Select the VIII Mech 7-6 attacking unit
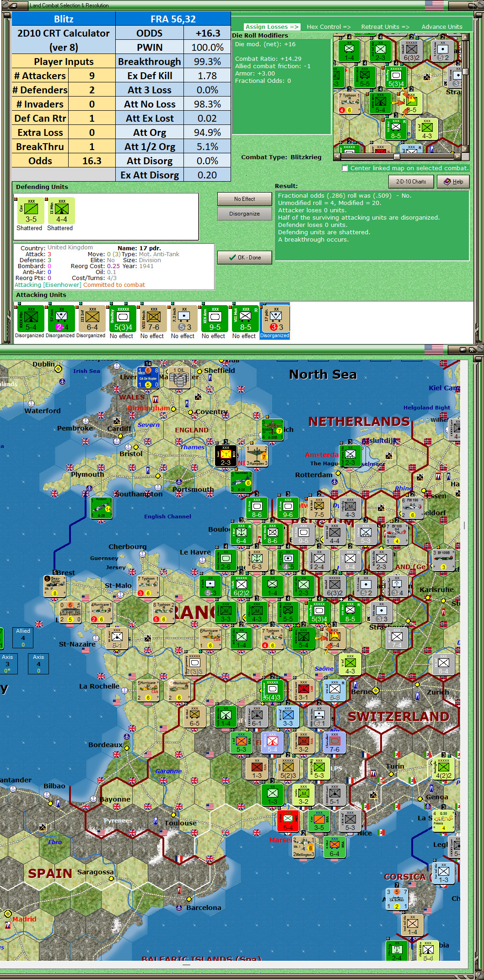 (152, 318)
